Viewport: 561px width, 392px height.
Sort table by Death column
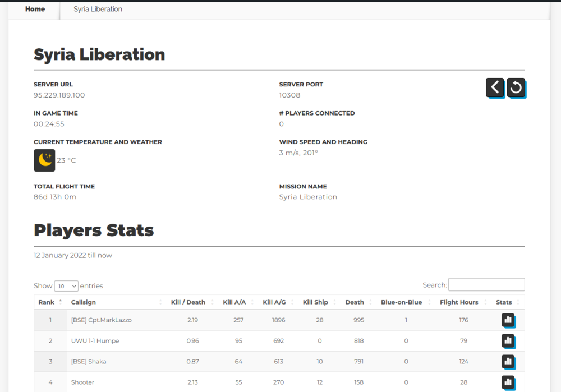point(358,302)
